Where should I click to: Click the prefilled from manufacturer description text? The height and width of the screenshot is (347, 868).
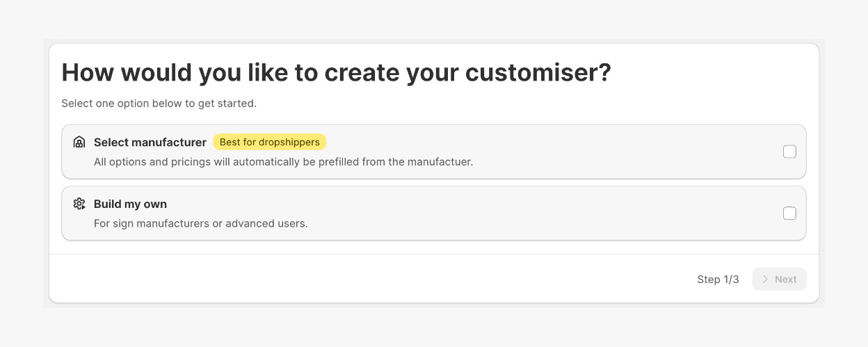283,162
